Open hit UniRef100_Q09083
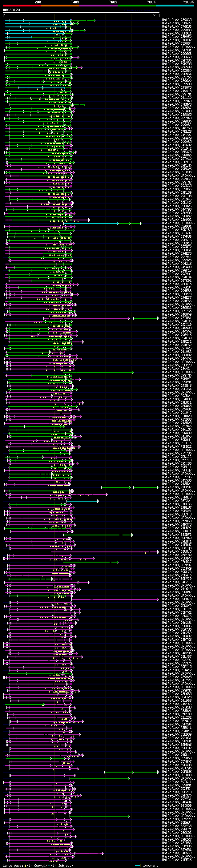Viewport: 197px width, 868px height. pyautogui.click(x=177, y=30)
